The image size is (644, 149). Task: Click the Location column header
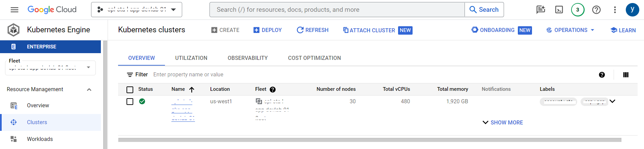pyautogui.click(x=220, y=89)
